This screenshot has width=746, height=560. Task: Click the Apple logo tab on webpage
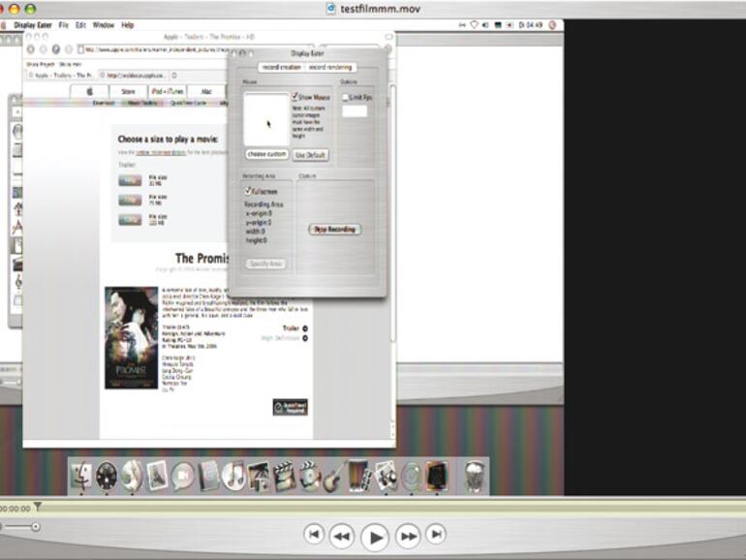click(89, 91)
